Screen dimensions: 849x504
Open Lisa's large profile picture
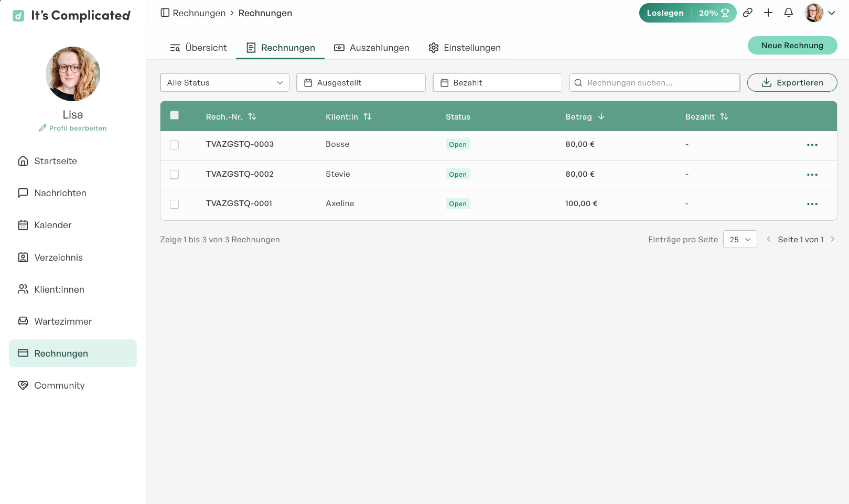tap(73, 74)
